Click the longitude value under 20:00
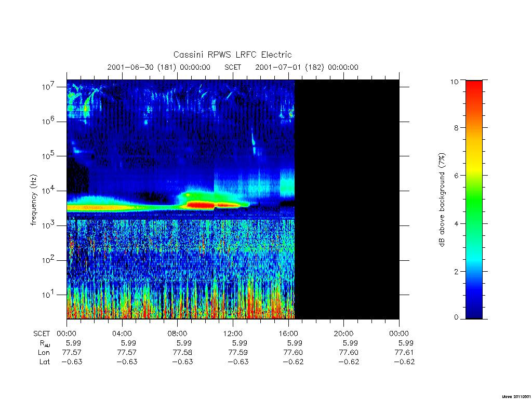The width and height of the screenshot is (532, 399). (349, 353)
